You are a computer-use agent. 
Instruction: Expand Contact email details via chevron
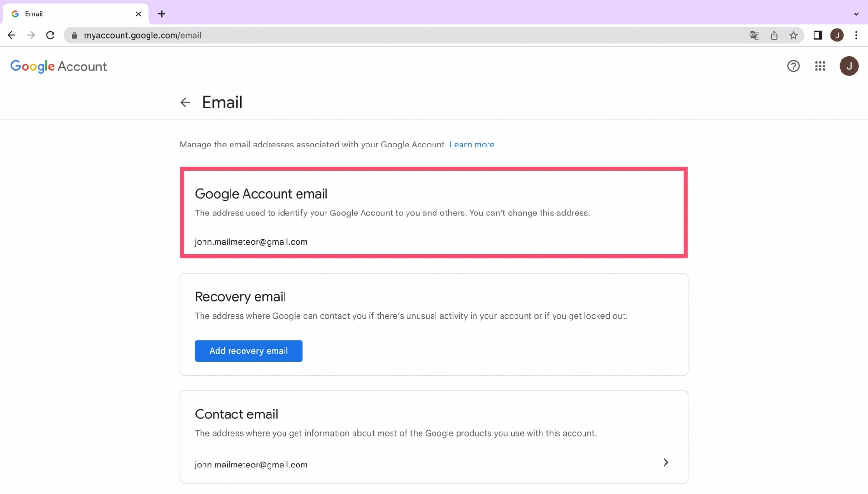click(x=666, y=462)
